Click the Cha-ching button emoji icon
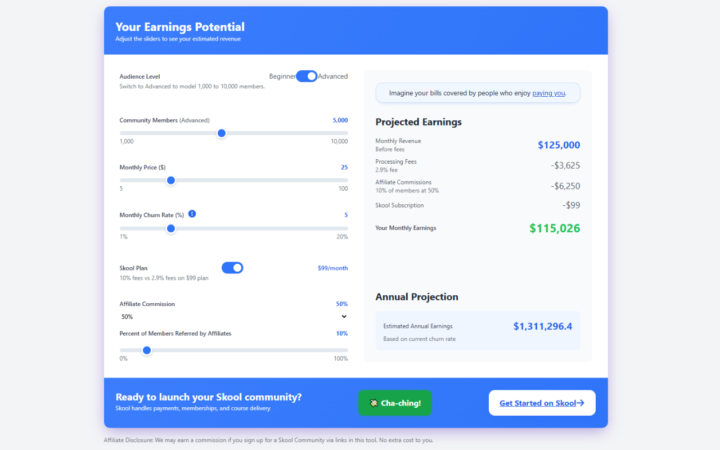 pyautogui.click(x=374, y=403)
